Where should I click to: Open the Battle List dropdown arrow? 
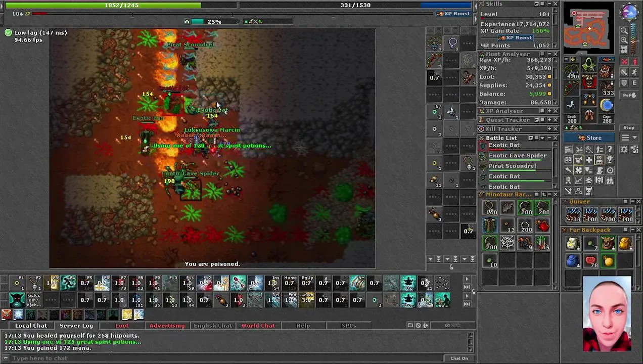[543, 138]
